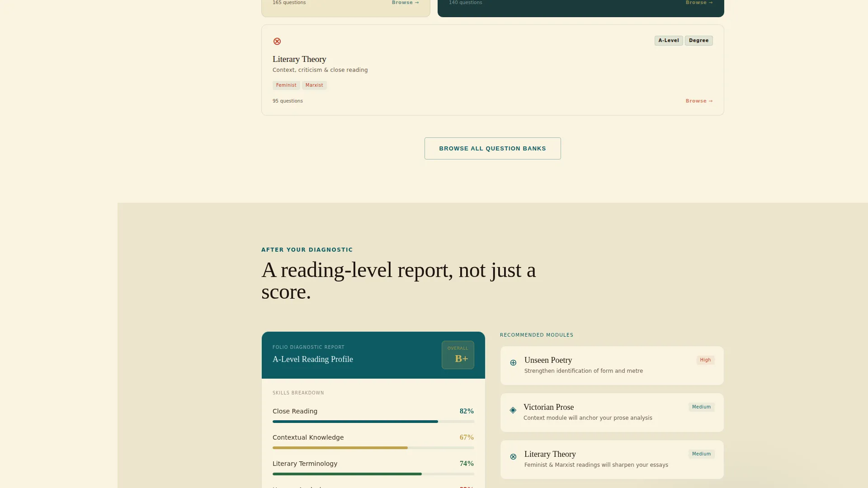Click the Overall B+ grade badge
This screenshot has width=868, height=488.
pyautogui.click(x=458, y=355)
